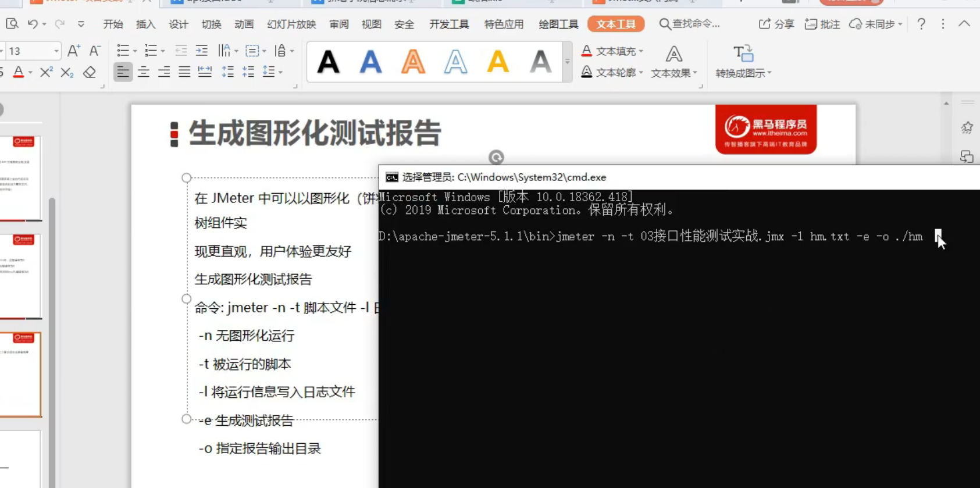Center align text
This screenshot has width=980, height=488.
click(144, 72)
